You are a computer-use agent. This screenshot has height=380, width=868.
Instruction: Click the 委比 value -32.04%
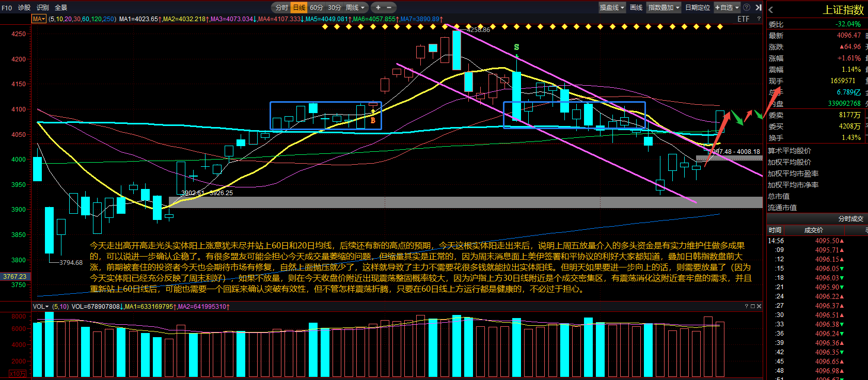[x=848, y=24]
